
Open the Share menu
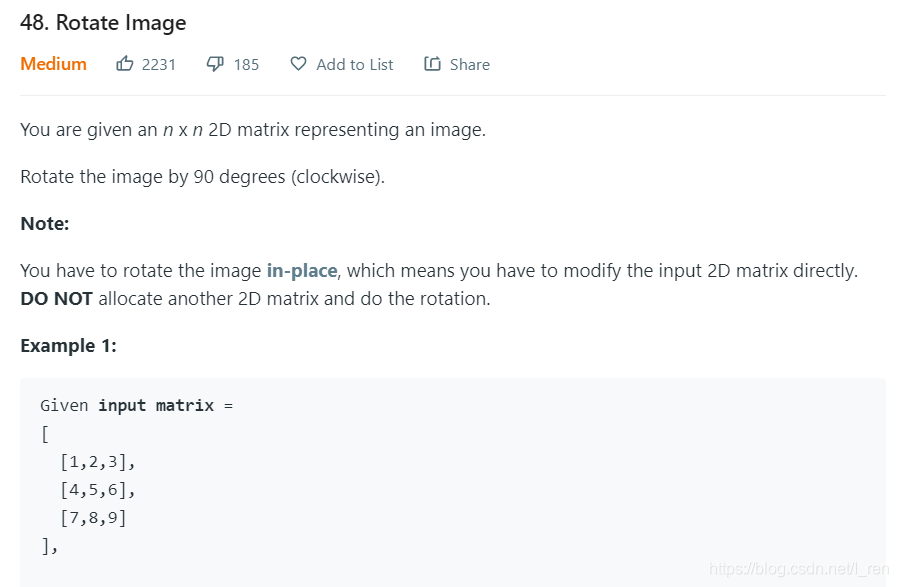tap(456, 63)
